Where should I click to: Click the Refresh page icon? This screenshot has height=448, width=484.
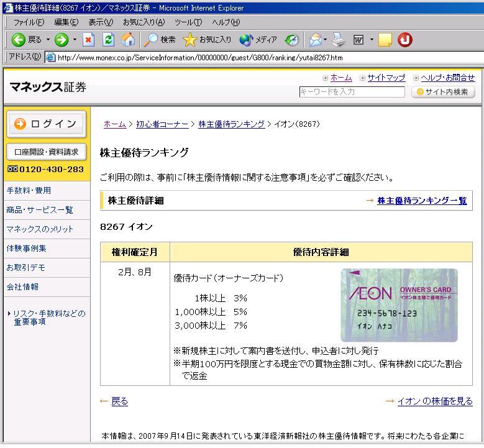[x=109, y=40]
